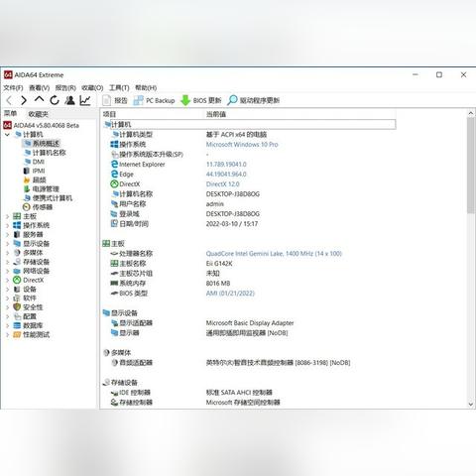The height and width of the screenshot is (476, 476).
Task: Sort by the Current Value column header
Action: pyautogui.click(x=216, y=114)
